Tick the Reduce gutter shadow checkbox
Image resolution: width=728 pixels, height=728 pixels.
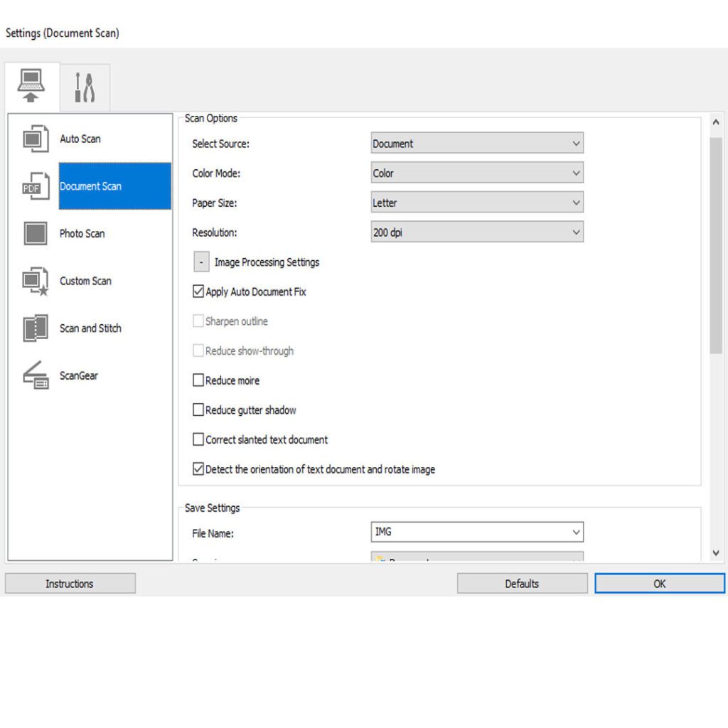point(198,410)
